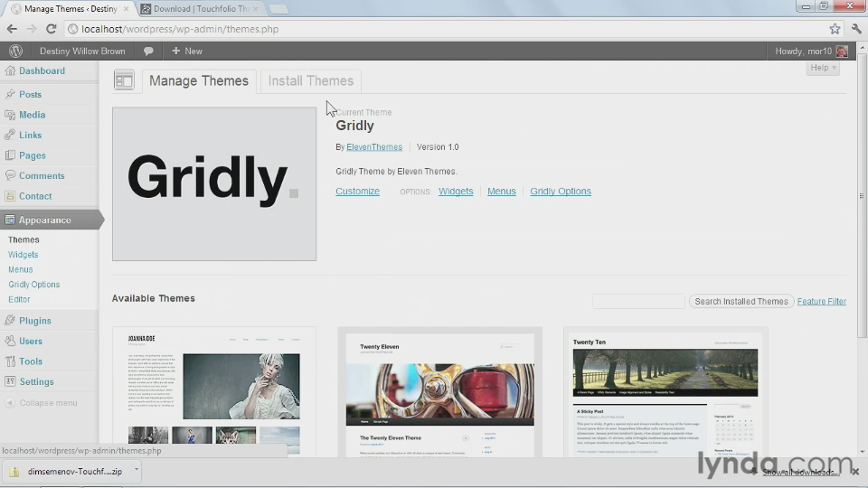Click the Show all downloads link
The height and width of the screenshot is (488, 868).
(800, 472)
